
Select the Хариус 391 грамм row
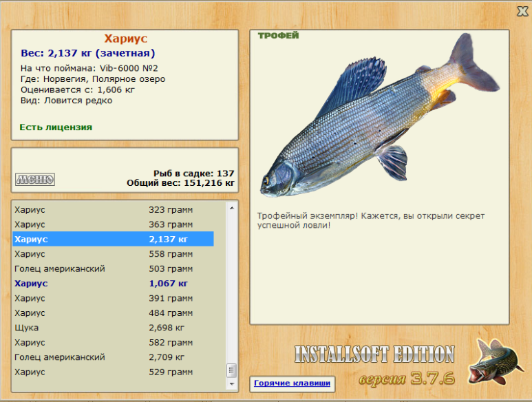coord(114,298)
